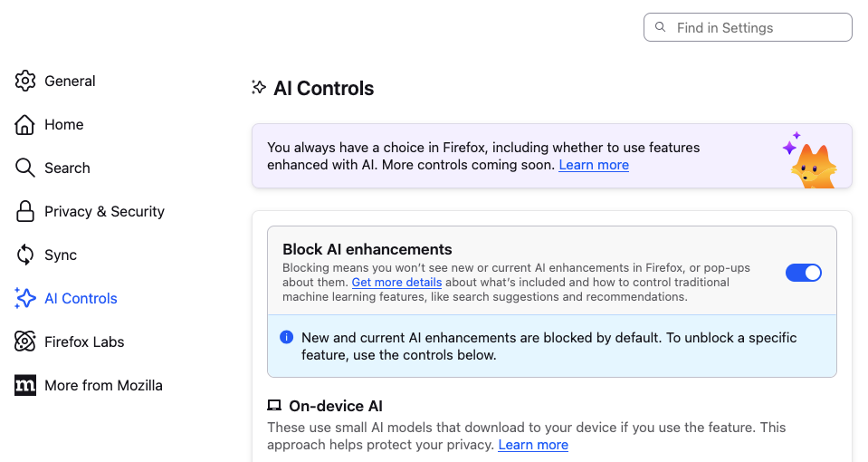Click the Search magnifier icon in sidebar
This screenshot has height=462, width=868.
[25, 168]
